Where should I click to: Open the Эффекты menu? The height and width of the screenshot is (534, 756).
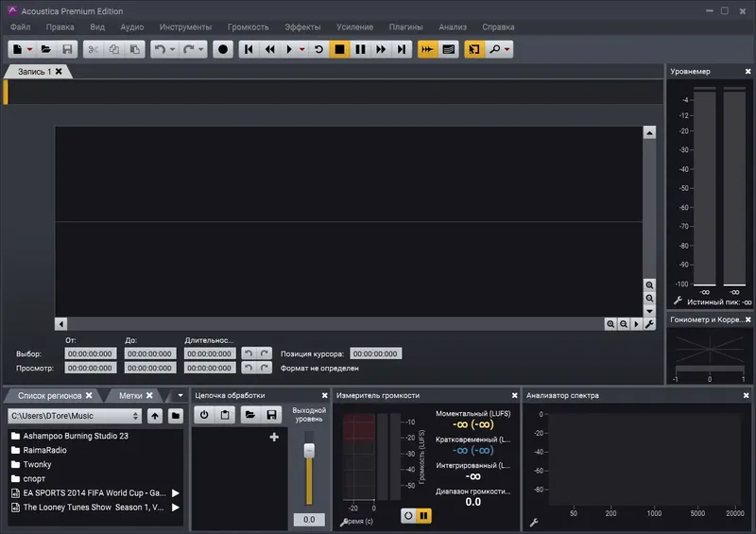(x=302, y=27)
